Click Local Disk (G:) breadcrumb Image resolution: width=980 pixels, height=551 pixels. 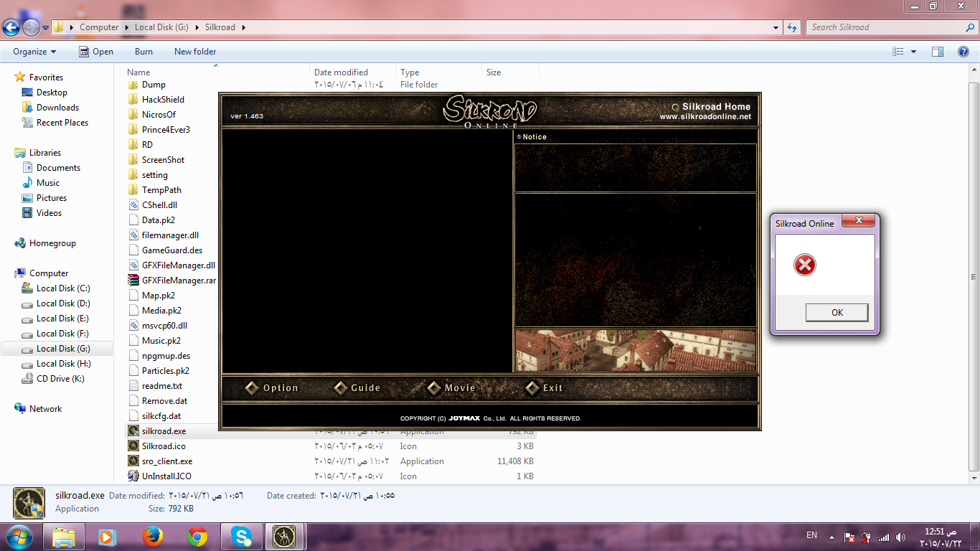(x=161, y=27)
